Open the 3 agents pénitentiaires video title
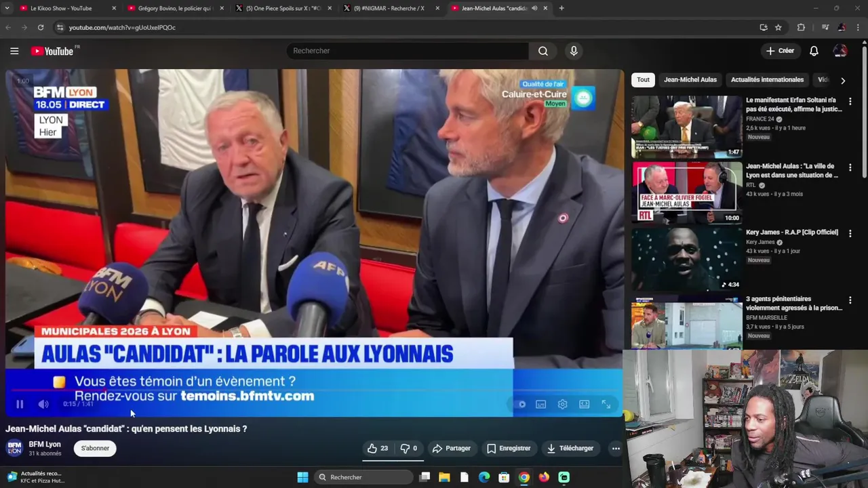868x488 pixels. tap(793, 303)
